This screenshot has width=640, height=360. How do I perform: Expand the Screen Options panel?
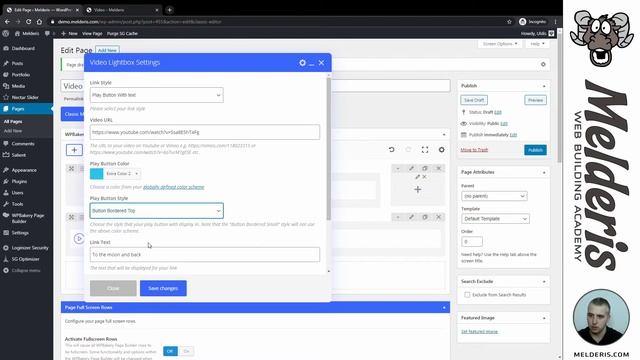[x=500, y=44]
